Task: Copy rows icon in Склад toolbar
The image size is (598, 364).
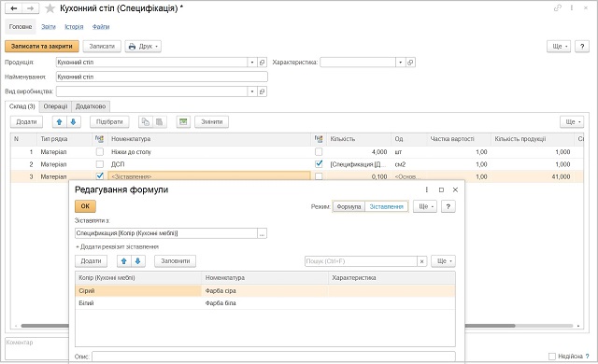Action: tap(146, 122)
